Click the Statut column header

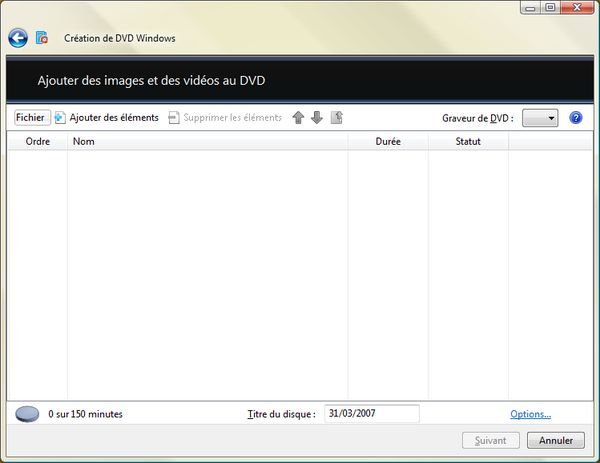[x=468, y=142]
